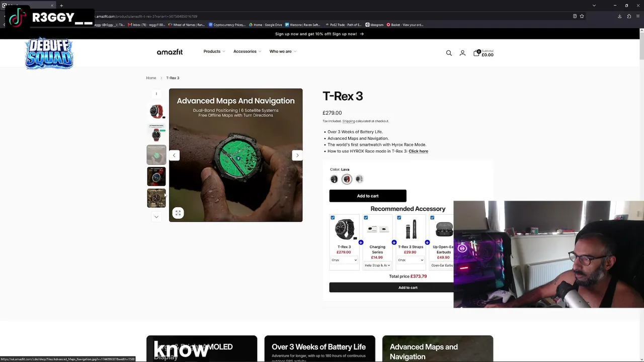Select the red watch side-view thumbnail
644x362 pixels.
tap(156, 111)
